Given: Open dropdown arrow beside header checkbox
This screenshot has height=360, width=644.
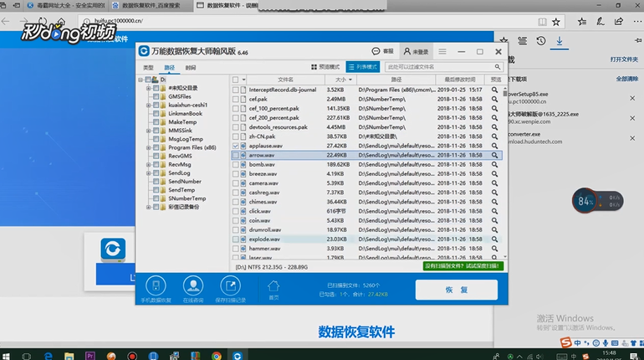Looking at the screenshot, I should pos(243,80).
